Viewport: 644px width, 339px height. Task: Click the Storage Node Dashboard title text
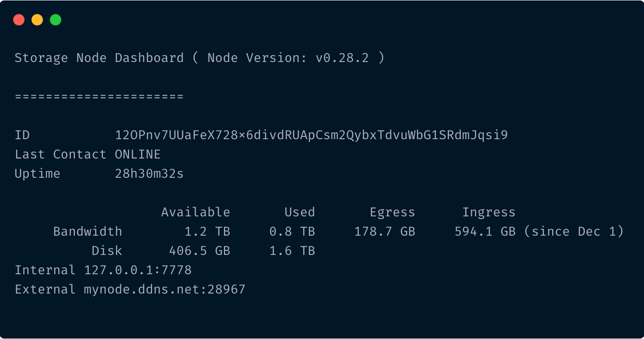(x=99, y=58)
